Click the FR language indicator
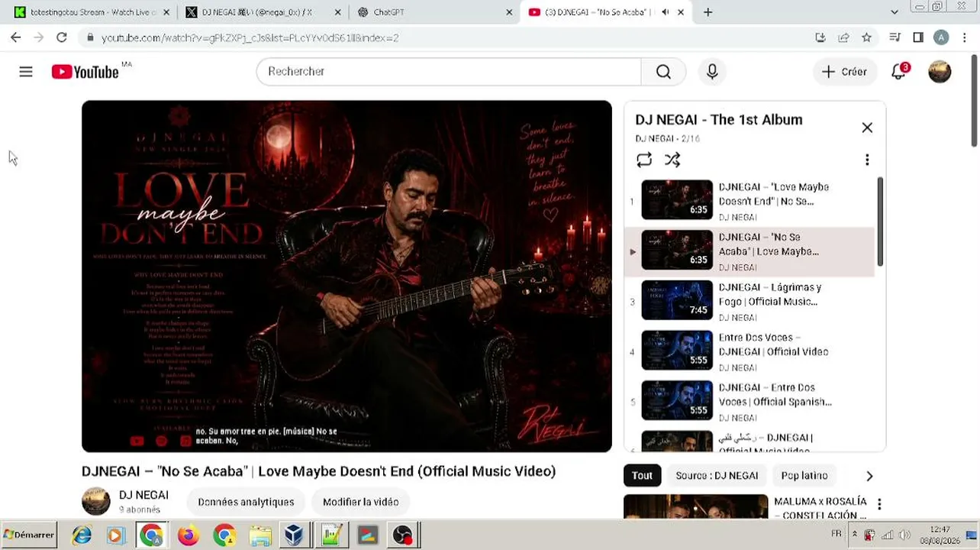The width and height of the screenshot is (980, 550). click(837, 534)
